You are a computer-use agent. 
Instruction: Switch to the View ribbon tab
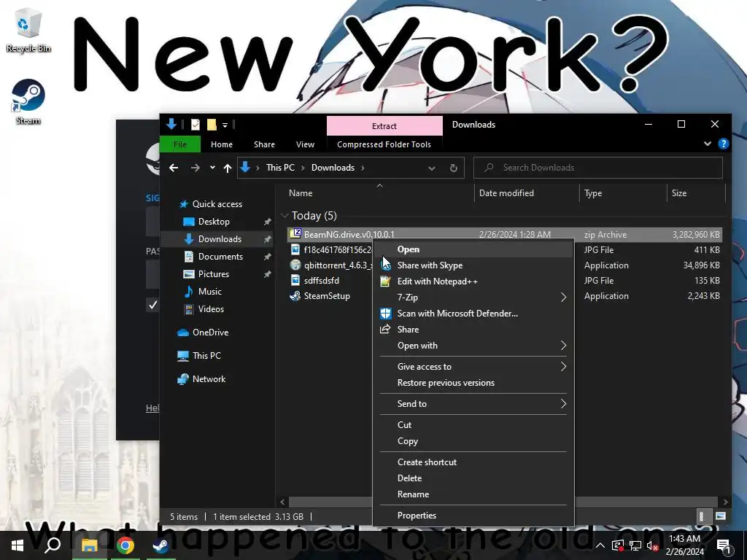pos(305,144)
